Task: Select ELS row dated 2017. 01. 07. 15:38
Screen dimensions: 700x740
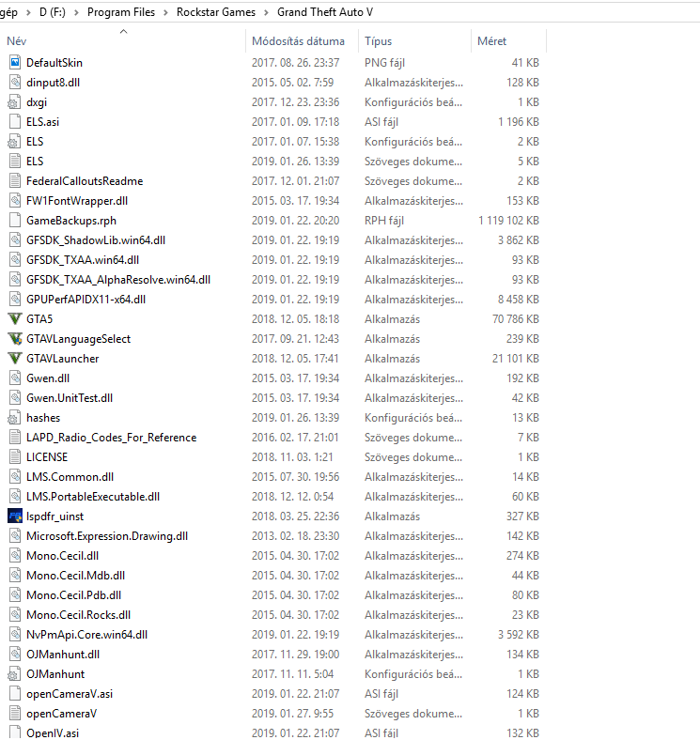Action: click(274, 142)
